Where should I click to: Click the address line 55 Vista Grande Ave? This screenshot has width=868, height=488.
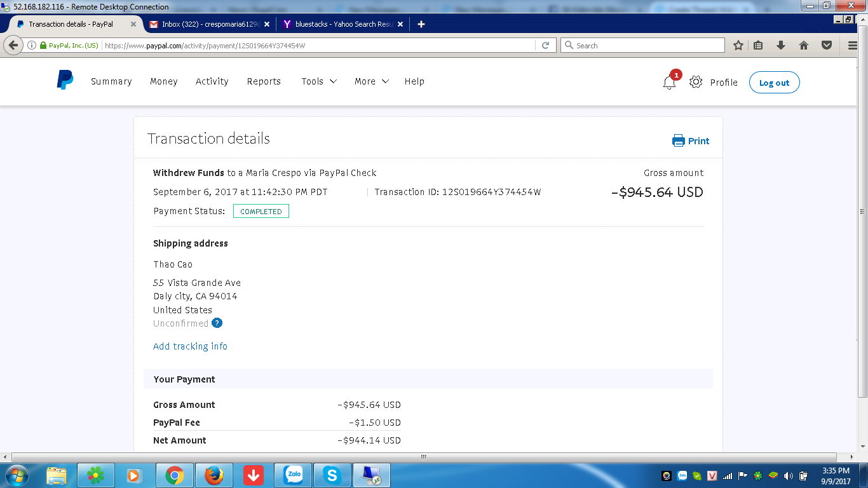(197, 283)
